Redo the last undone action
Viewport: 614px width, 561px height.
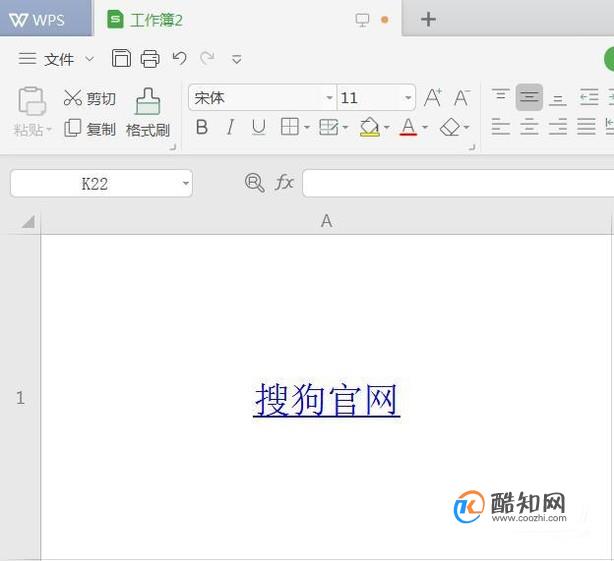207,58
